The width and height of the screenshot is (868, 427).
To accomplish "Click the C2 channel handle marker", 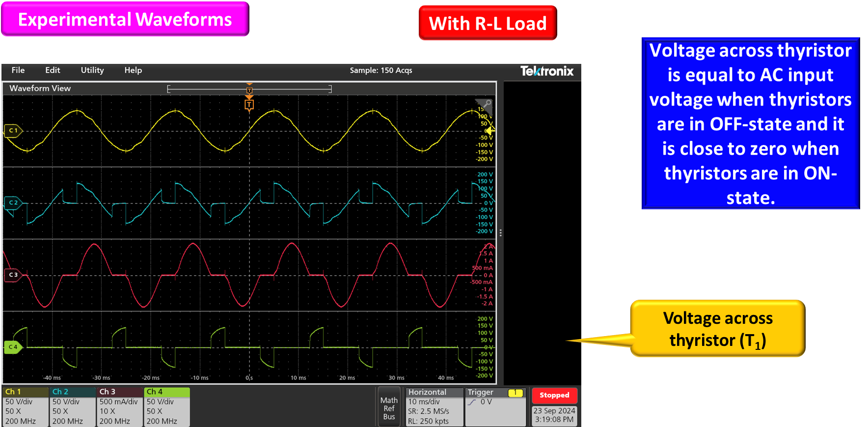I will 13,202.
